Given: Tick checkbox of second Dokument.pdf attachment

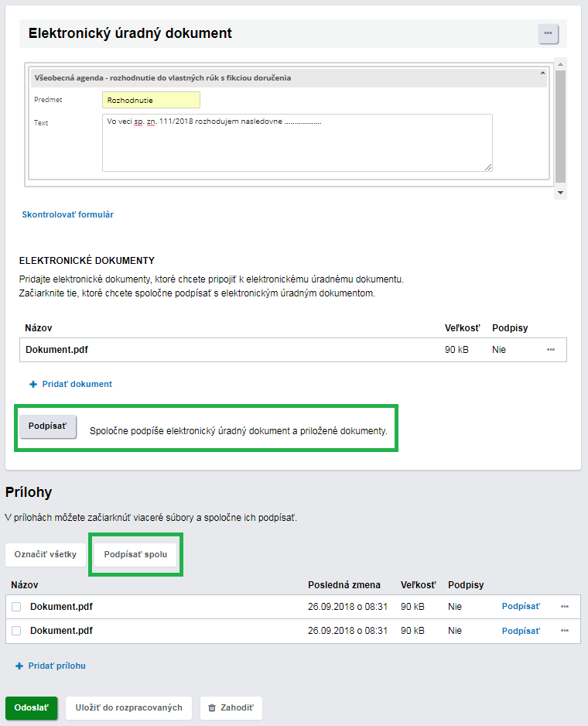Looking at the screenshot, I should click(16, 631).
